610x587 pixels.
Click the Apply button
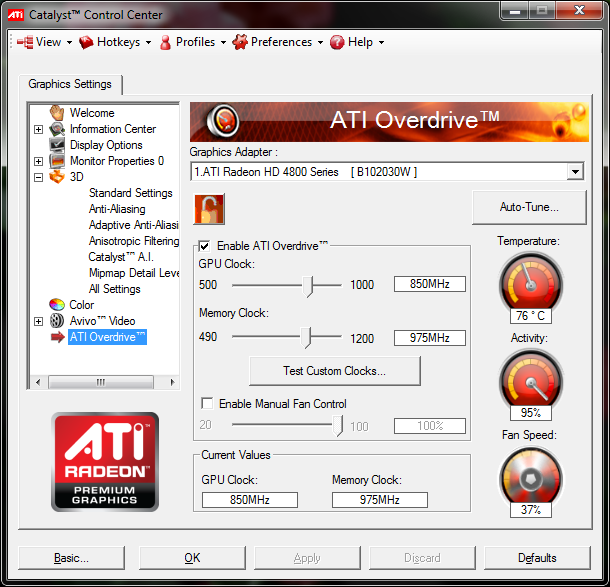click(307, 558)
